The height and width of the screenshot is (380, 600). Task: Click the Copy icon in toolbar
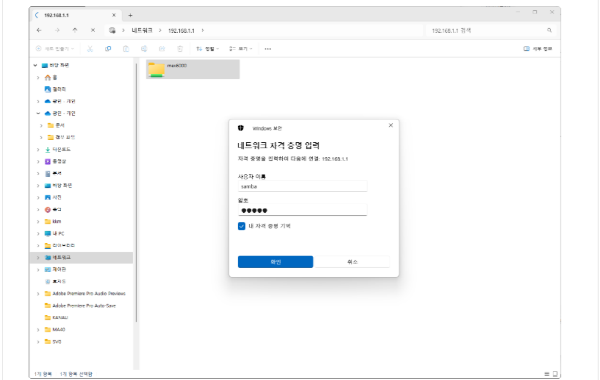click(x=108, y=49)
